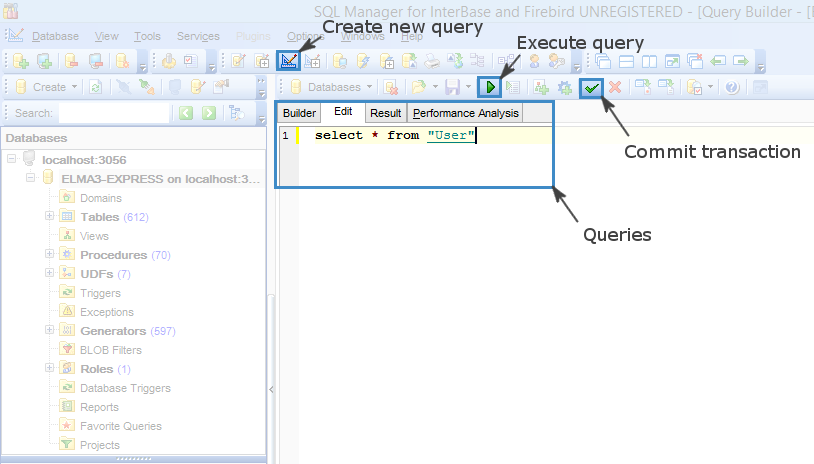Collapse the localhost:3056 host node
This screenshot has height=464, width=814.
click(11, 160)
